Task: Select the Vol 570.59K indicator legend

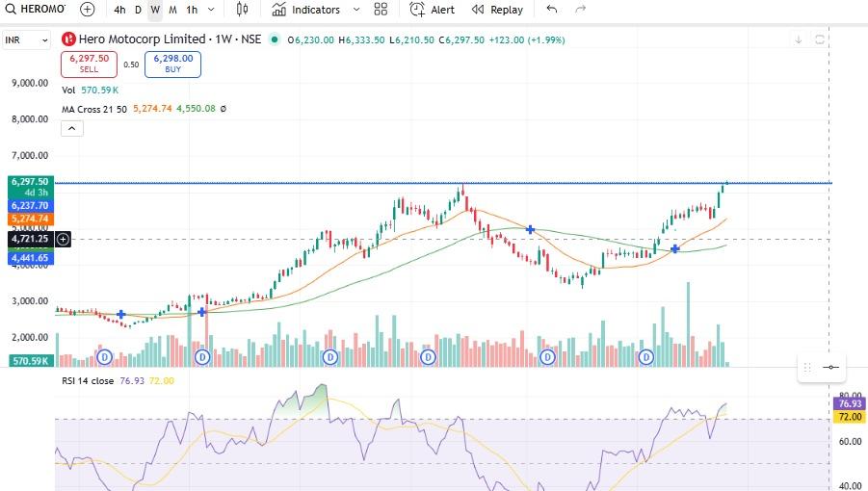Action: coord(91,90)
